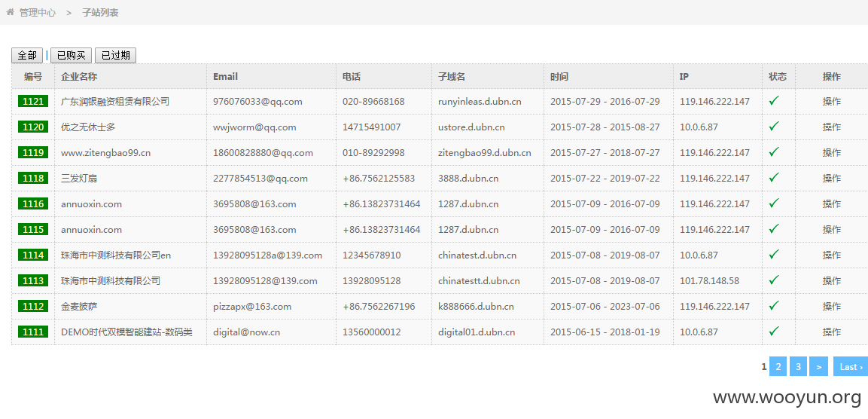The height and width of the screenshot is (419, 868).
Task: Click ID badge 1111
Action: click(32, 332)
